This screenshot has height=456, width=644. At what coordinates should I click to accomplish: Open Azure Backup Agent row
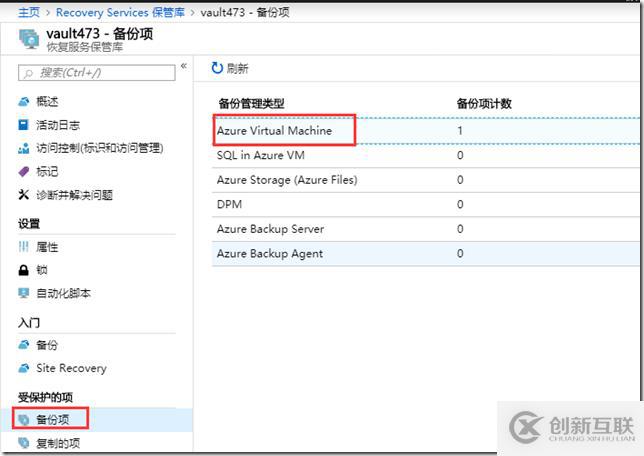point(426,253)
